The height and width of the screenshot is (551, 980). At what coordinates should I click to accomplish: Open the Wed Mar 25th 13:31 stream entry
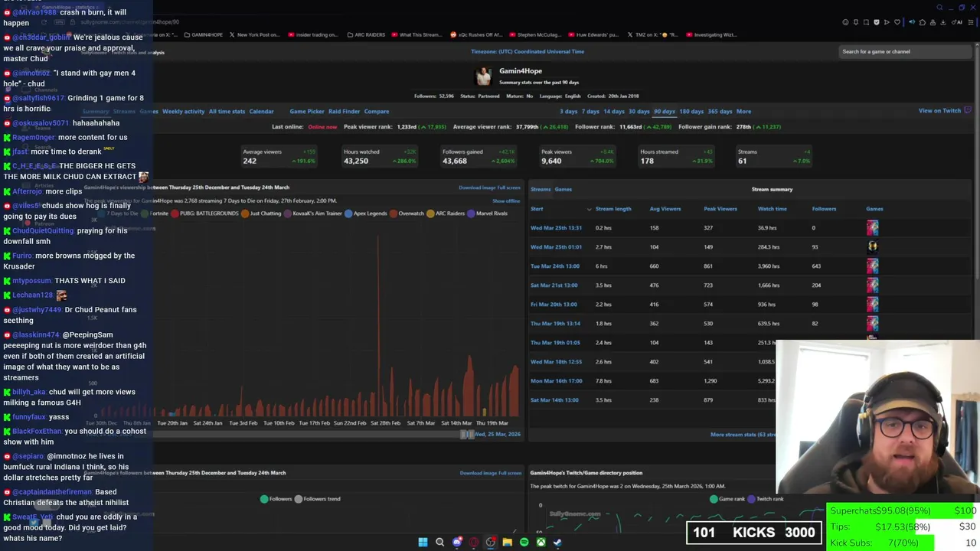coord(556,228)
